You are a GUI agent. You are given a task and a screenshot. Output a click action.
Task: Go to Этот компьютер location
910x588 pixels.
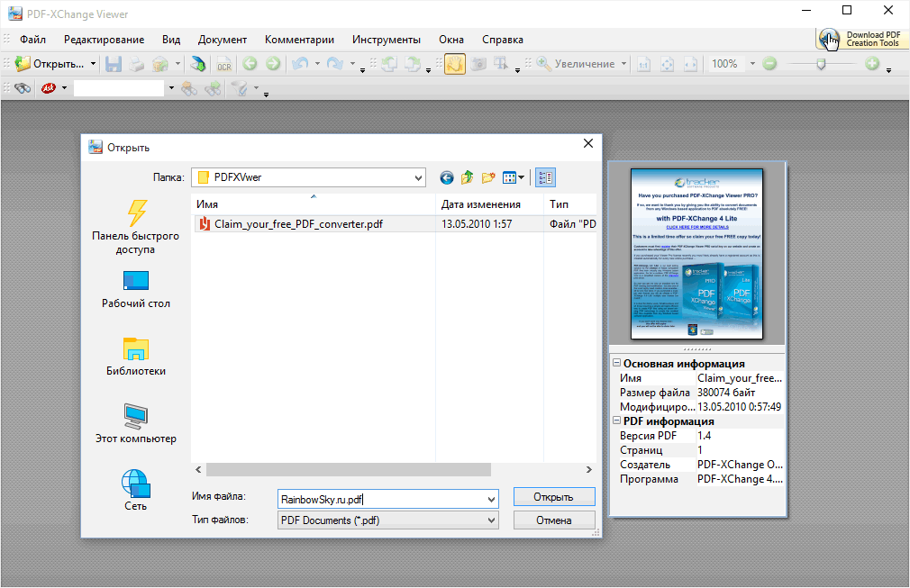click(x=136, y=424)
